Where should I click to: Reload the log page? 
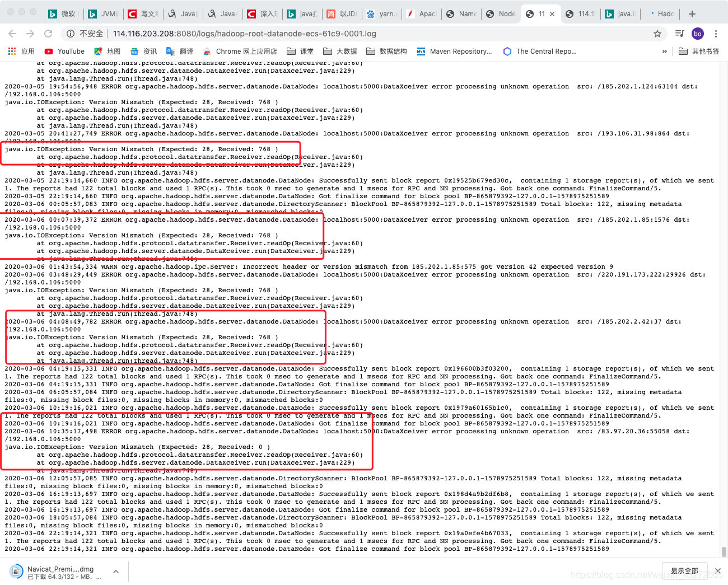(x=48, y=34)
